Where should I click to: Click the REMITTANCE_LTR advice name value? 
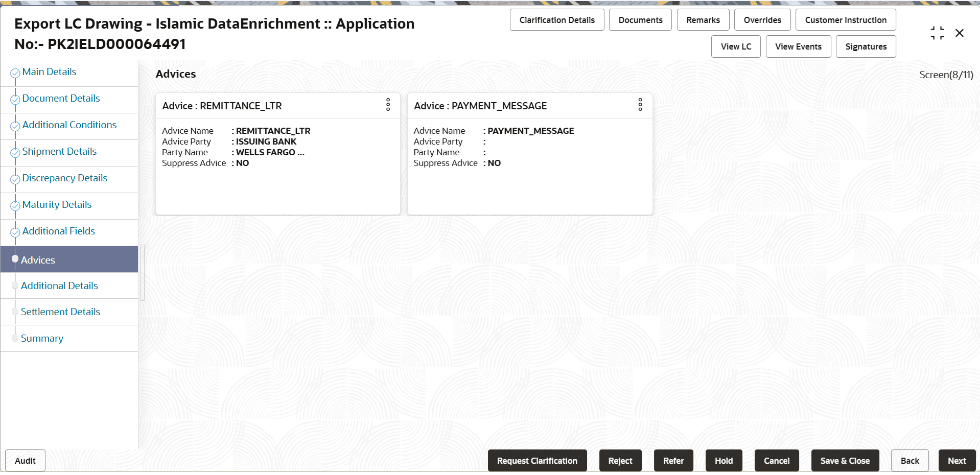pos(273,131)
